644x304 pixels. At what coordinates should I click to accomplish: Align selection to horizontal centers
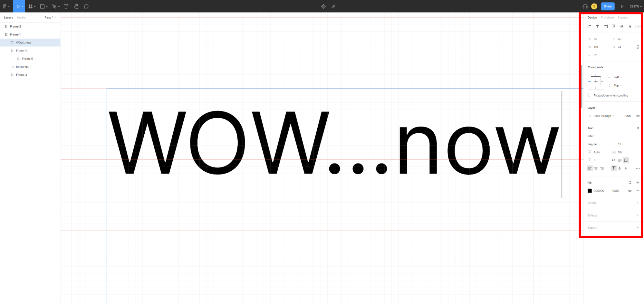(598, 26)
